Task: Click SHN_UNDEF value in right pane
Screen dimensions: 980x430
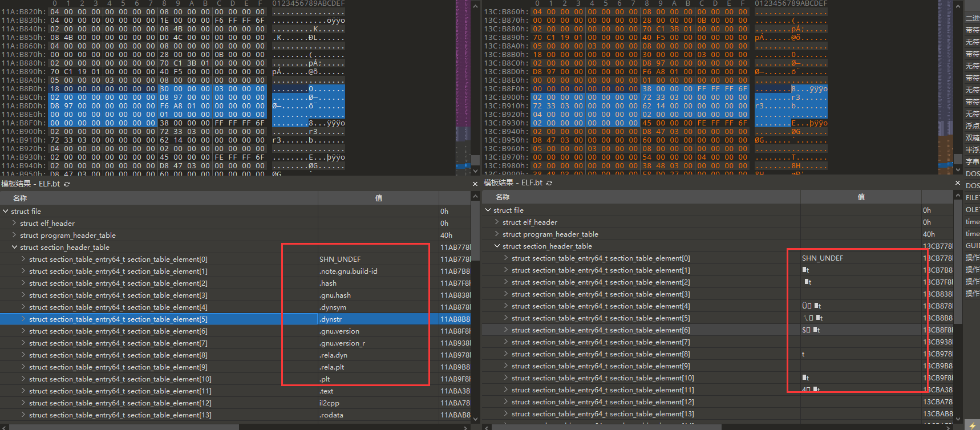Action: coord(823,258)
